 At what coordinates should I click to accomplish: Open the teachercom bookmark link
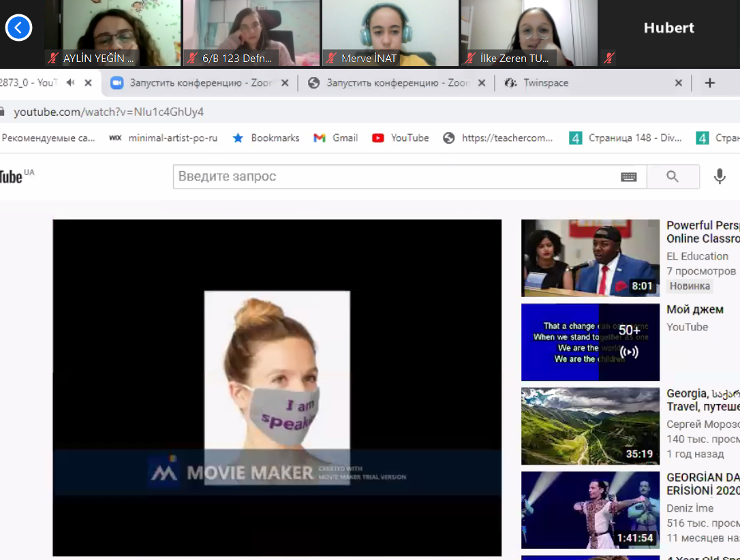tap(498, 138)
